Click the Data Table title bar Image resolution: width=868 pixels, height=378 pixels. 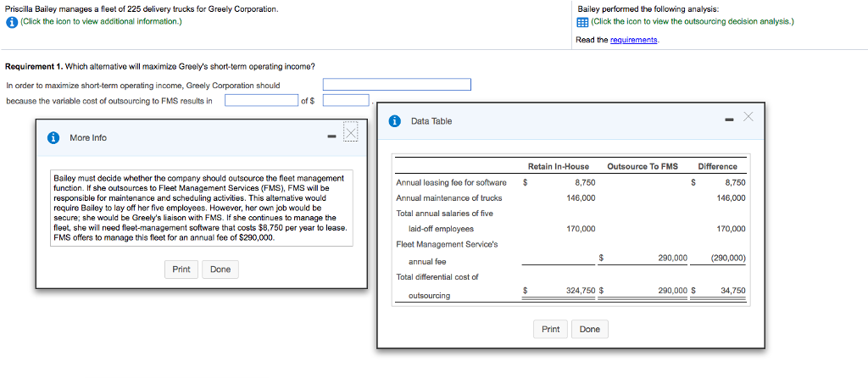pyautogui.click(x=570, y=121)
